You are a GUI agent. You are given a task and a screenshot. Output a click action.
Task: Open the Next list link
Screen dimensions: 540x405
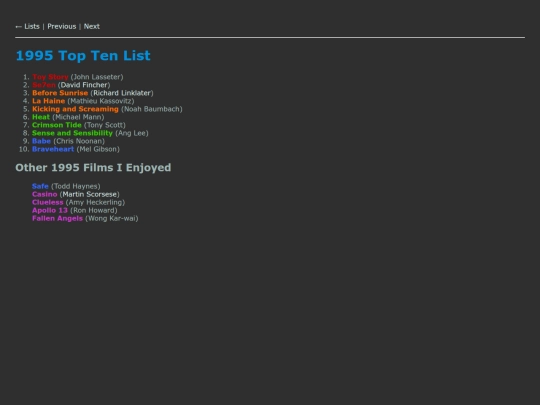pos(92,27)
